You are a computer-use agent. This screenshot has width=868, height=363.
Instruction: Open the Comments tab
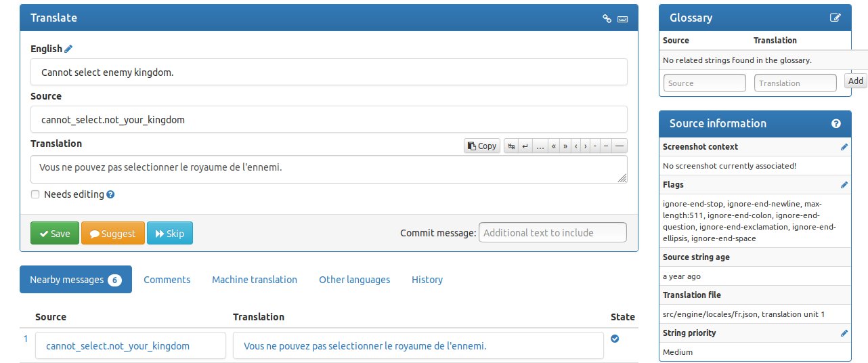(x=167, y=280)
